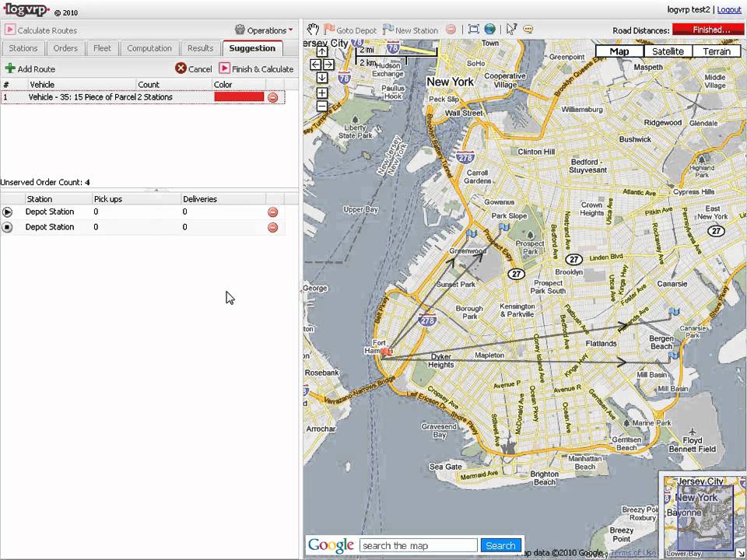This screenshot has width=747, height=560.
Task: Switch map view to Terrain
Action: [x=717, y=51]
